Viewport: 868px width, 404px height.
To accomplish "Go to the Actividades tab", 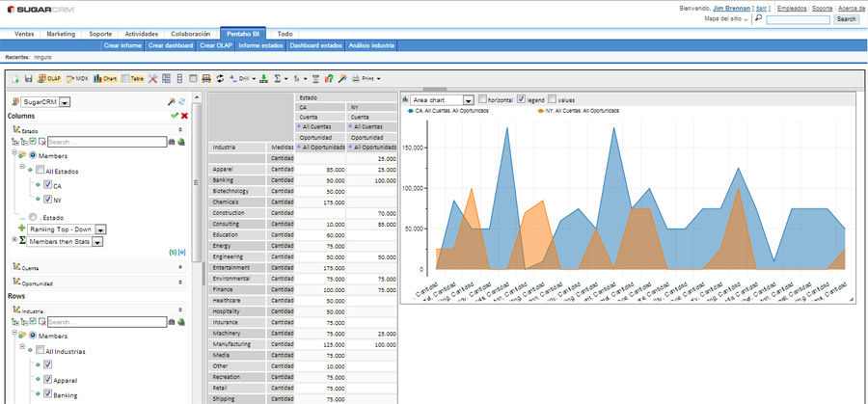I will click(x=142, y=34).
